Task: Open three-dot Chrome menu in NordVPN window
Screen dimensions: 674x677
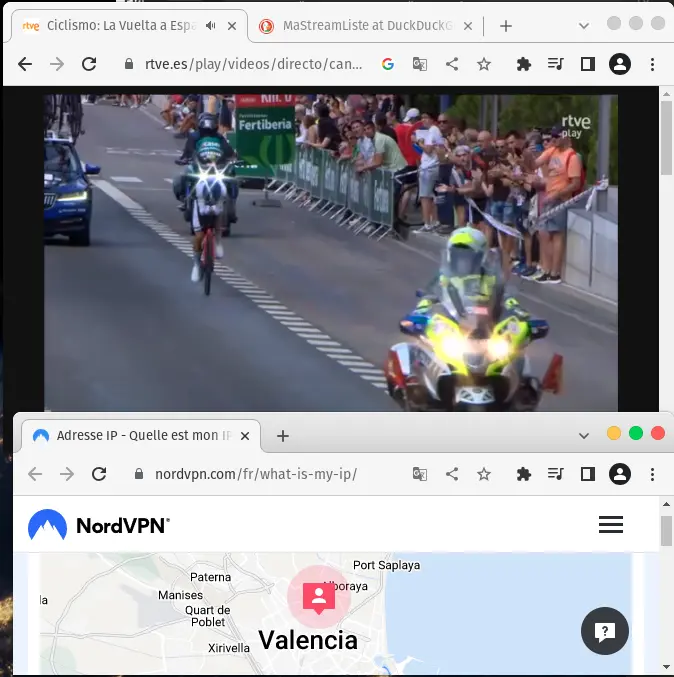Action: click(x=652, y=474)
